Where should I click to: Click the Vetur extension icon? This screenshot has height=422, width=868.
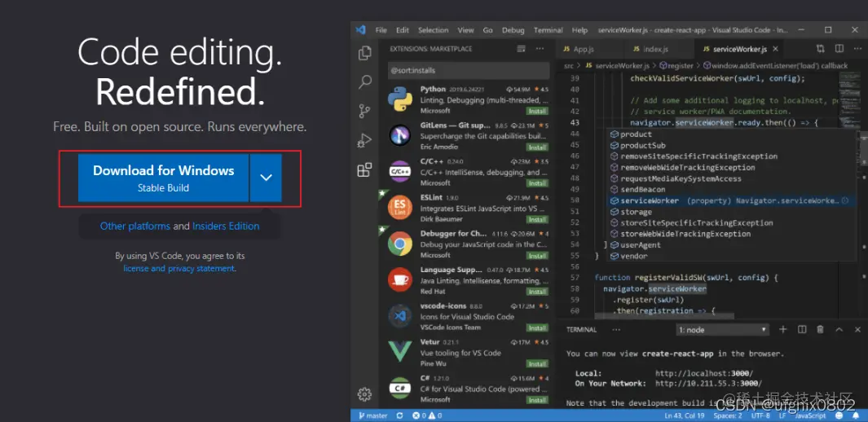pos(399,351)
